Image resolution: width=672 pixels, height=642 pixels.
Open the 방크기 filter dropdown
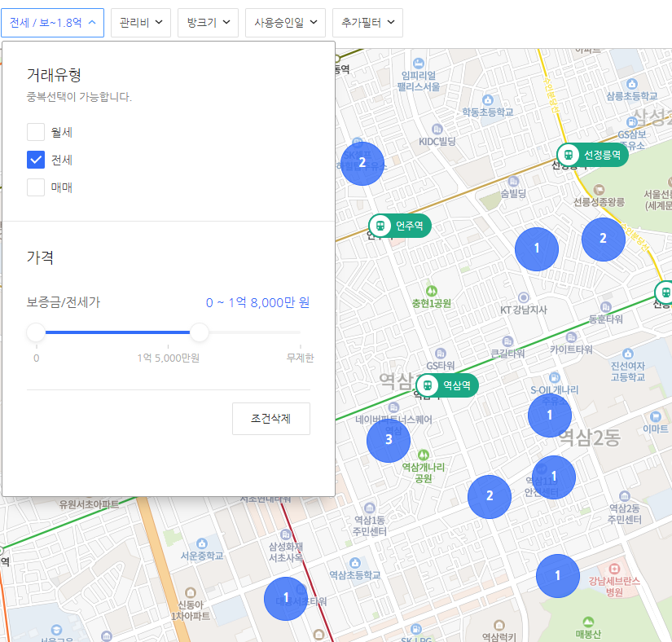point(208,23)
